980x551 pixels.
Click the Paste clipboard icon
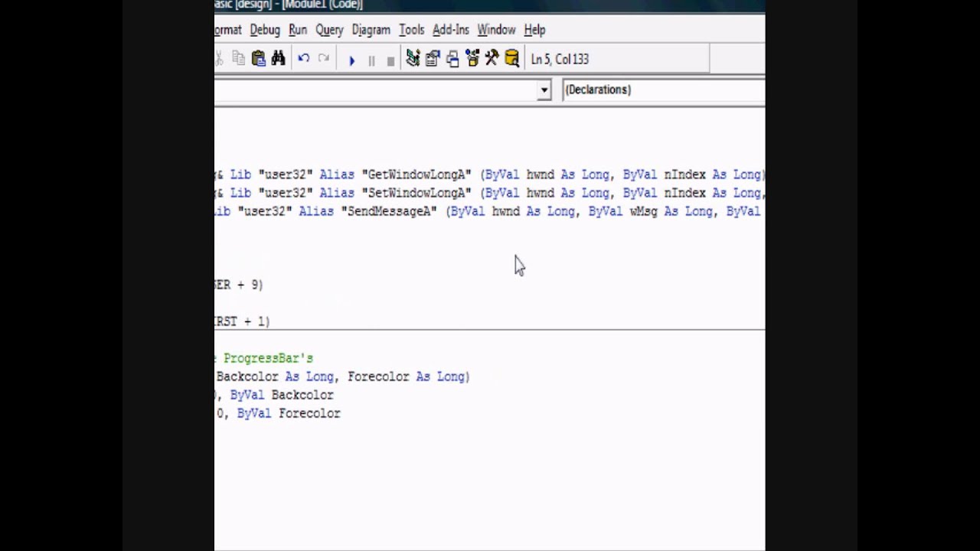pos(259,59)
